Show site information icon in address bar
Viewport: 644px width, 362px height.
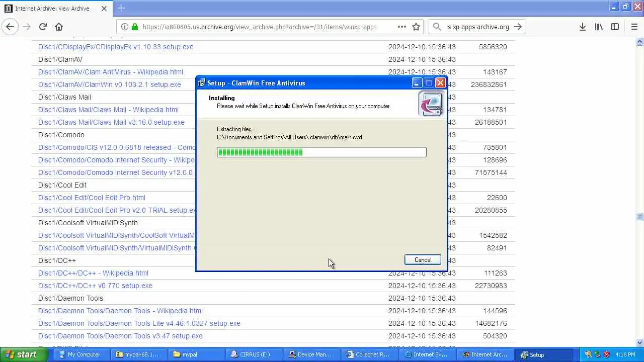point(125,27)
